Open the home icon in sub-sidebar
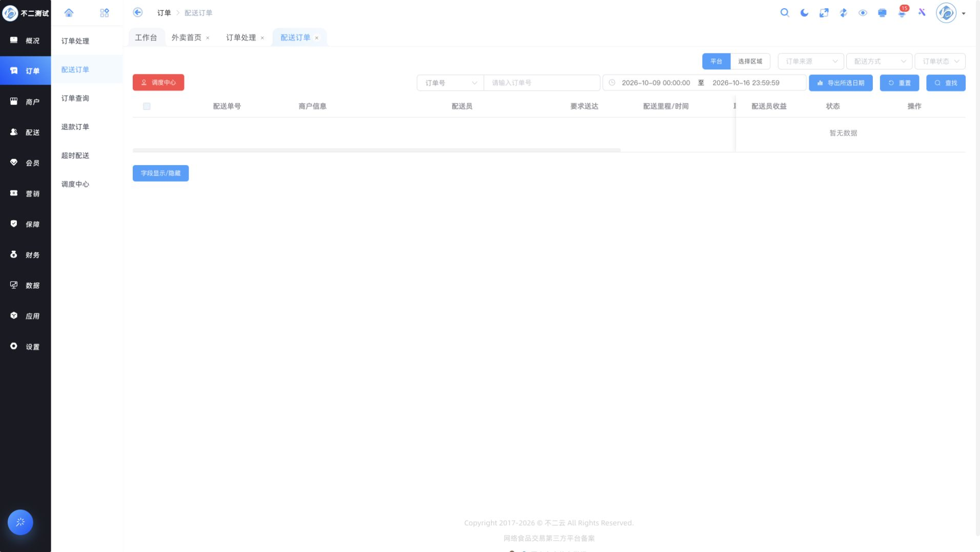 click(x=69, y=13)
